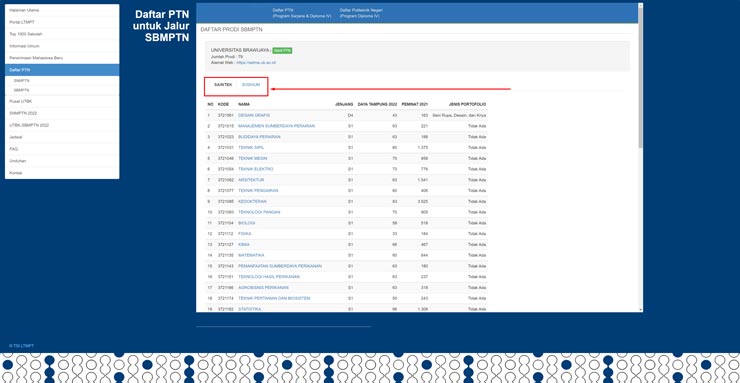The height and width of the screenshot is (383, 740).
Task: Open FISIKA program link
Action: pyautogui.click(x=245, y=233)
